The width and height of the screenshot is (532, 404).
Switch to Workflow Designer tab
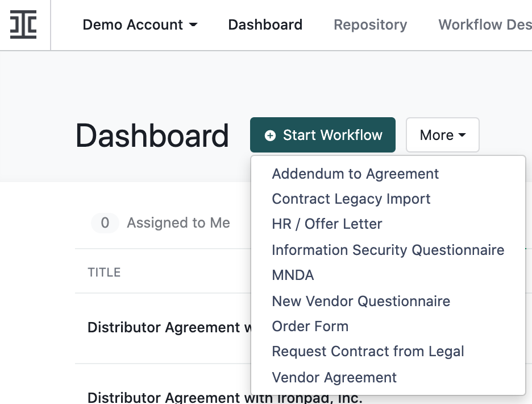click(x=485, y=25)
